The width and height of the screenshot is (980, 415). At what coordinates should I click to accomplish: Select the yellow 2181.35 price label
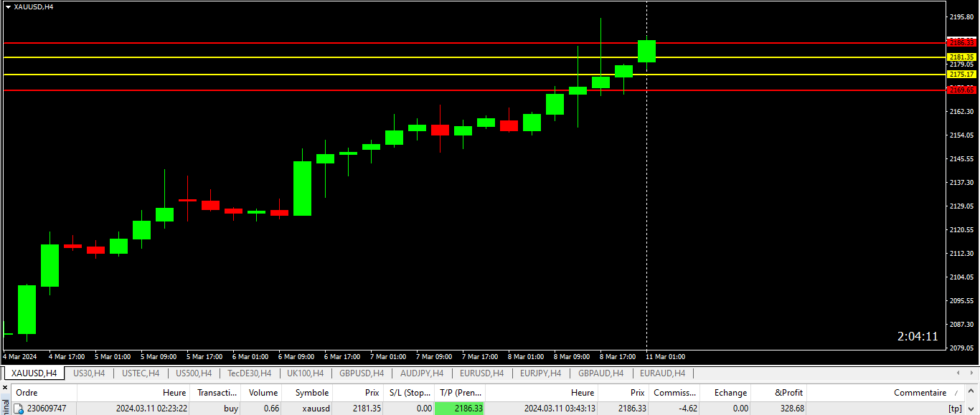[962, 57]
